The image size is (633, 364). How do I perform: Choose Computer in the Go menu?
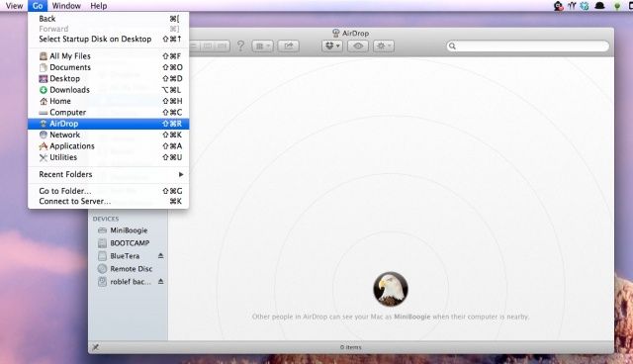tap(108, 113)
